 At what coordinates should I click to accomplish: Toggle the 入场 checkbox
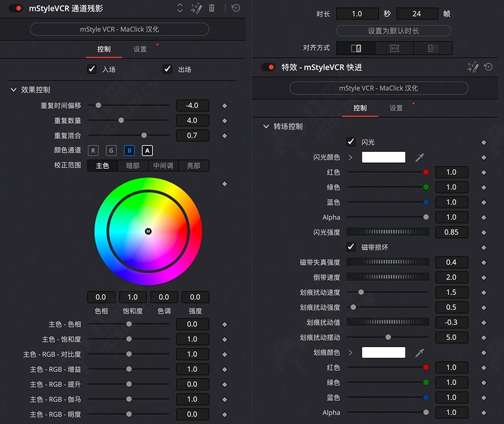click(92, 69)
